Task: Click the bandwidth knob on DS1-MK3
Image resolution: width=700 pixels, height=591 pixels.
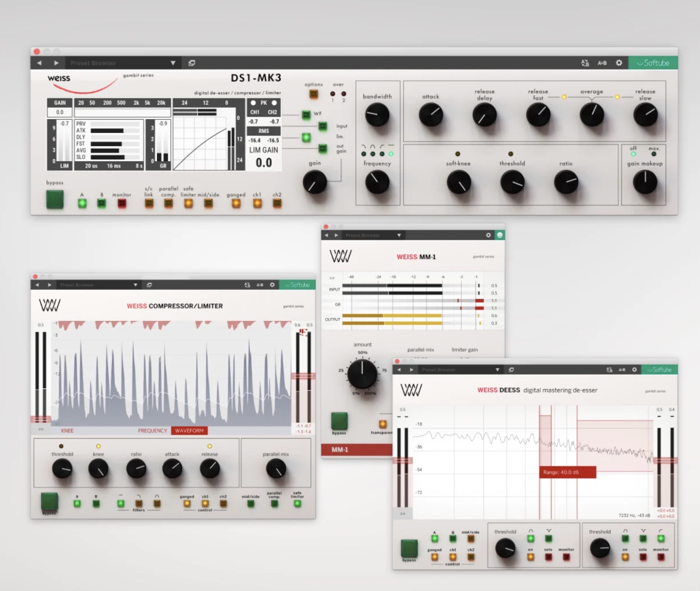Action: (x=377, y=115)
